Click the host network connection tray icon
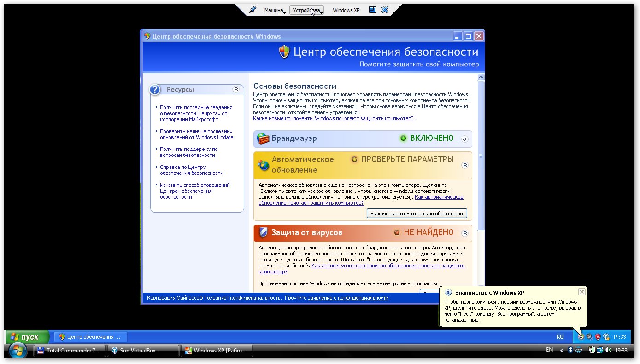 click(599, 350)
